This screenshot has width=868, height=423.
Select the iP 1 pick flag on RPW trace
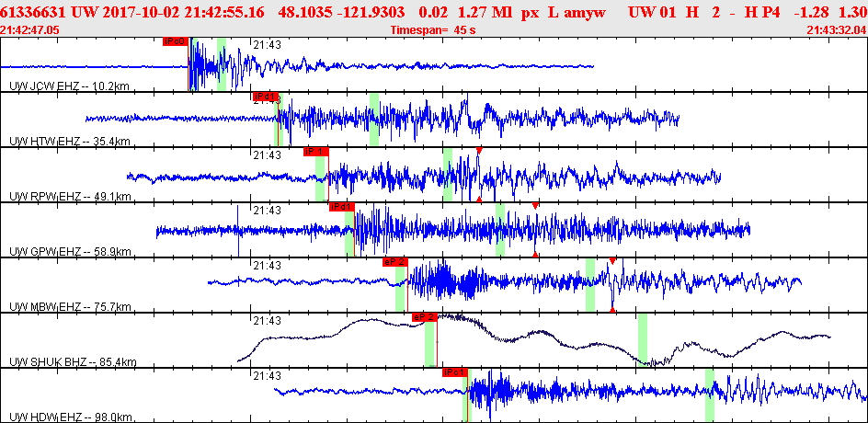tap(316, 152)
